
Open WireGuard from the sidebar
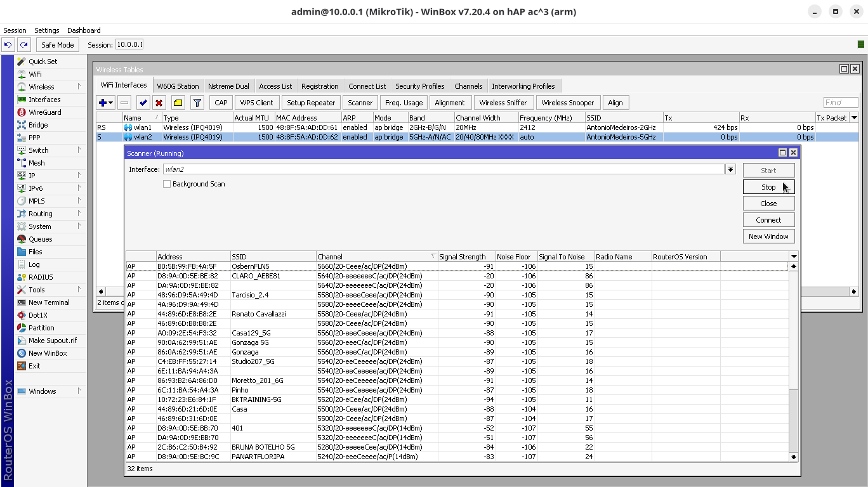coord(44,112)
